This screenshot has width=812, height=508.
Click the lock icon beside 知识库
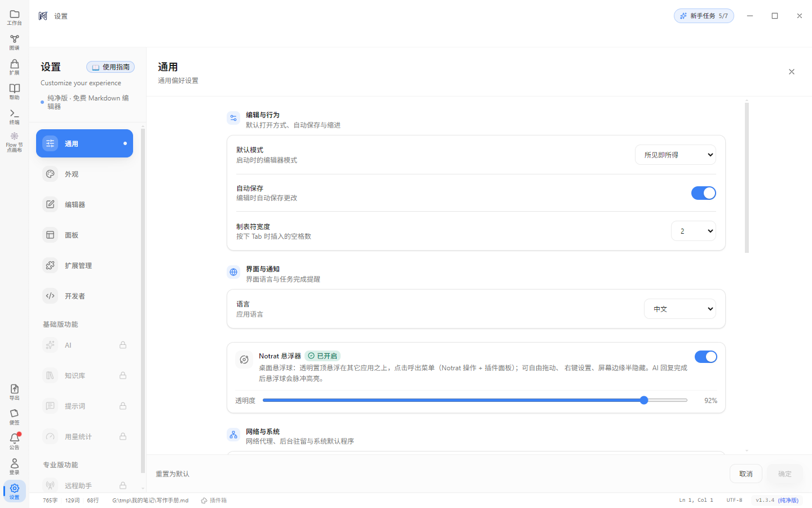[123, 375]
